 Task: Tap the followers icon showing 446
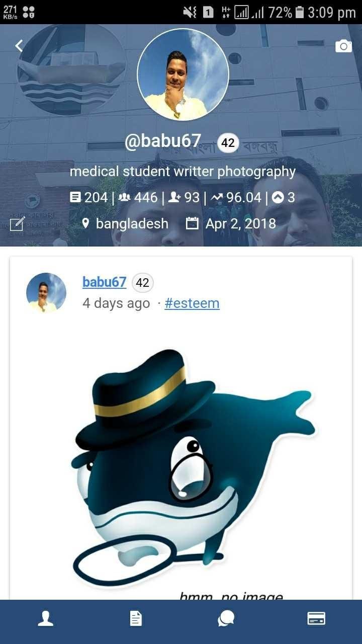click(125, 198)
